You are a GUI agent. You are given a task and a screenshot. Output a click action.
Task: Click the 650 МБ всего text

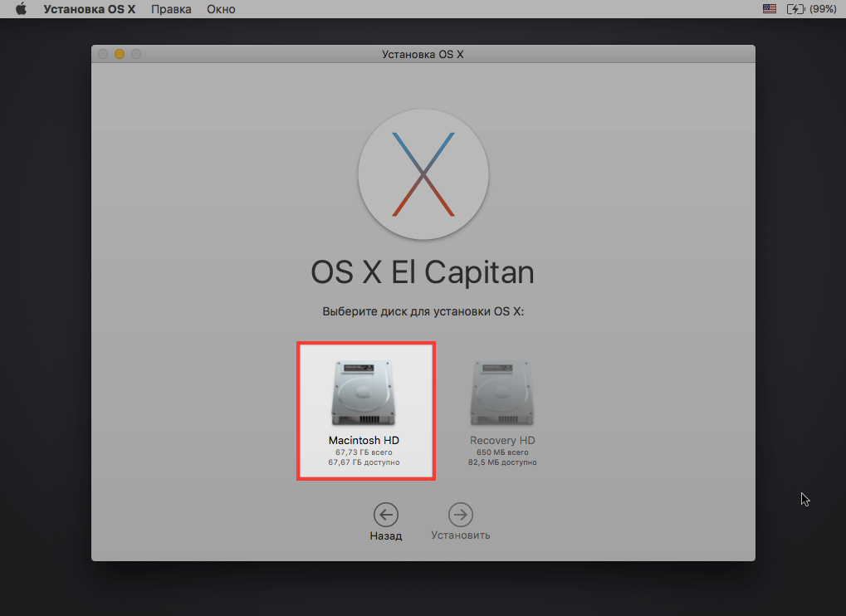point(502,452)
